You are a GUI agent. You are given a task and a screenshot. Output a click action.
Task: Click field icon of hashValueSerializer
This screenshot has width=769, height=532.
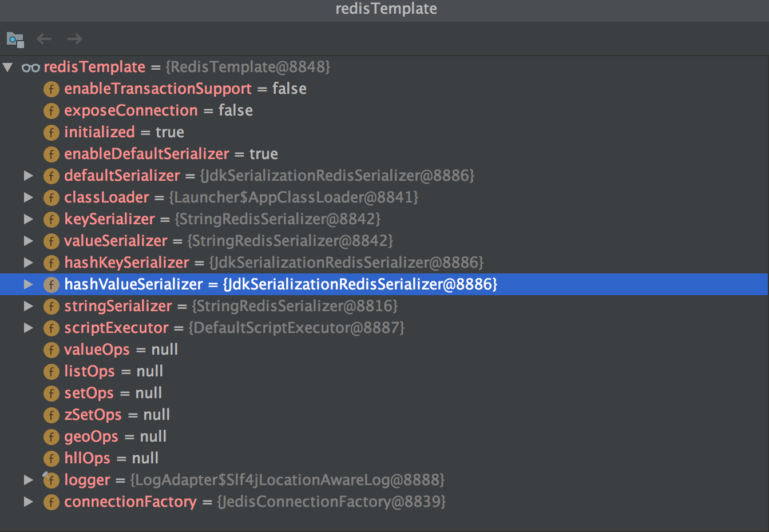51,285
